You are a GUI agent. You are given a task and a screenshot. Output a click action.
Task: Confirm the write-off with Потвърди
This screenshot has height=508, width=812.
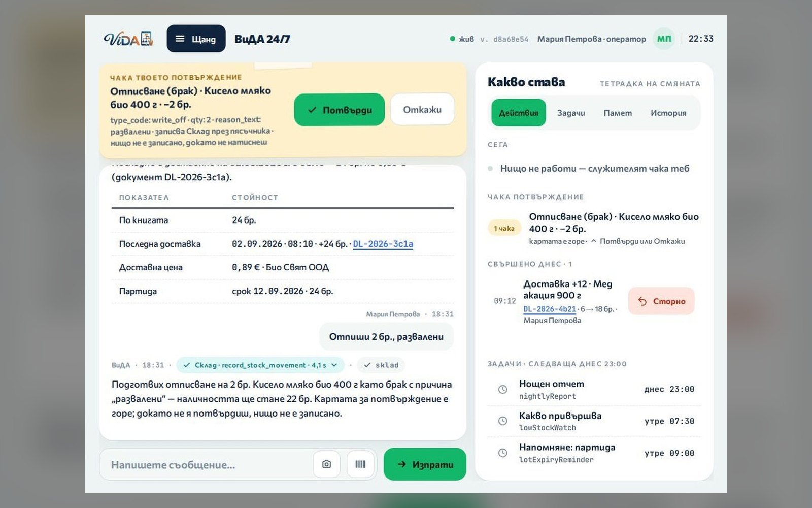pyautogui.click(x=339, y=110)
